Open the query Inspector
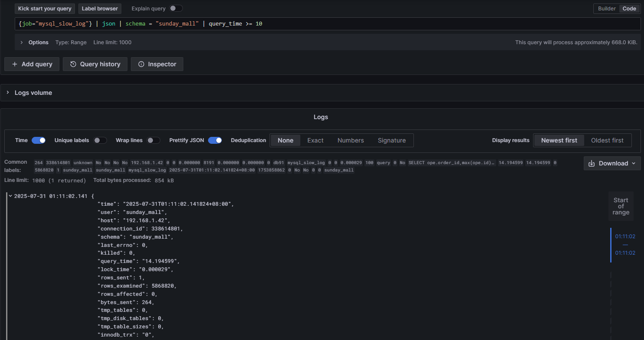The width and height of the screenshot is (644, 340). tap(157, 64)
